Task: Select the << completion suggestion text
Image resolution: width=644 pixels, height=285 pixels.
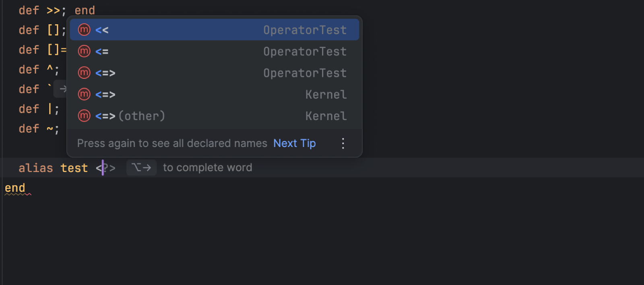Action: point(102,30)
